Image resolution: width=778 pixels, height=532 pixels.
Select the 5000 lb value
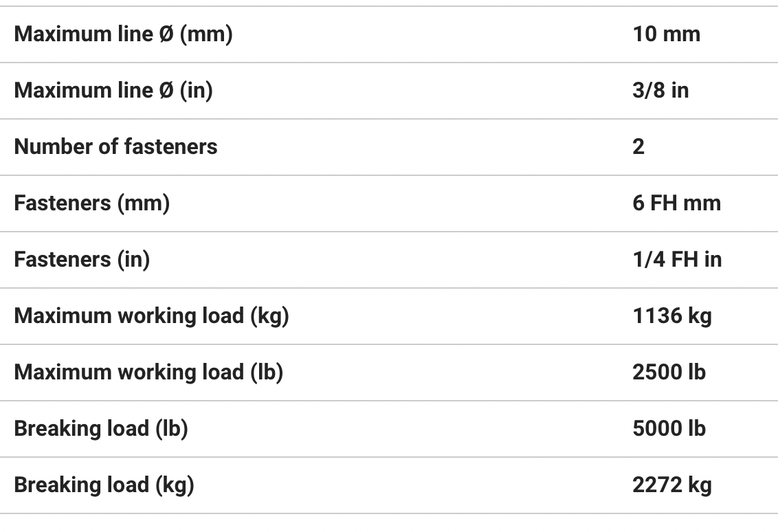click(669, 428)
